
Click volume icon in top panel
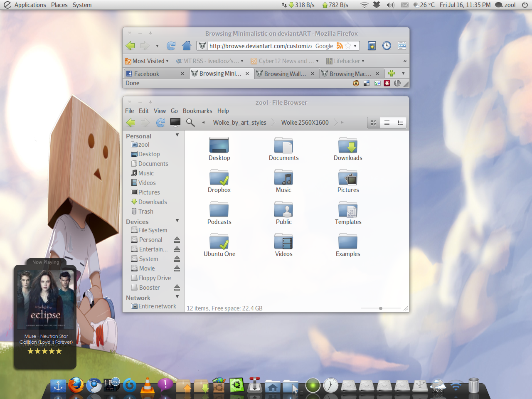click(x=390, y=5)
